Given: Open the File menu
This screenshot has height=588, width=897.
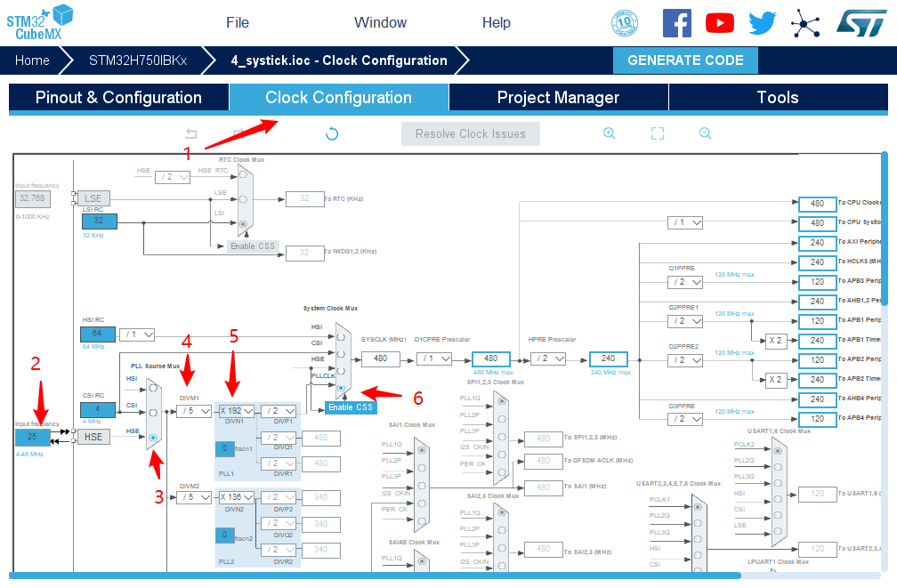Looking at the screenshot, I should pos(238,23).
